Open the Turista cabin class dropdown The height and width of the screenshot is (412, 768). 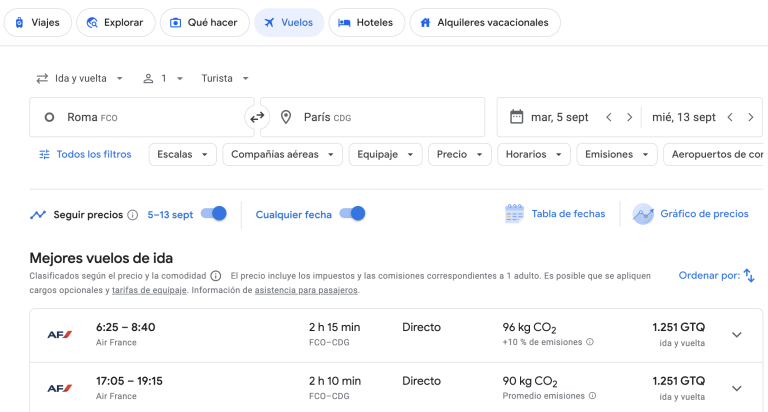click(225, 78)
